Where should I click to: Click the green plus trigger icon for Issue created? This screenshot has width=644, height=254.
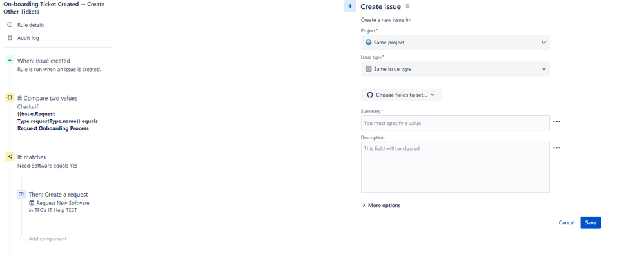coord(10,61)
